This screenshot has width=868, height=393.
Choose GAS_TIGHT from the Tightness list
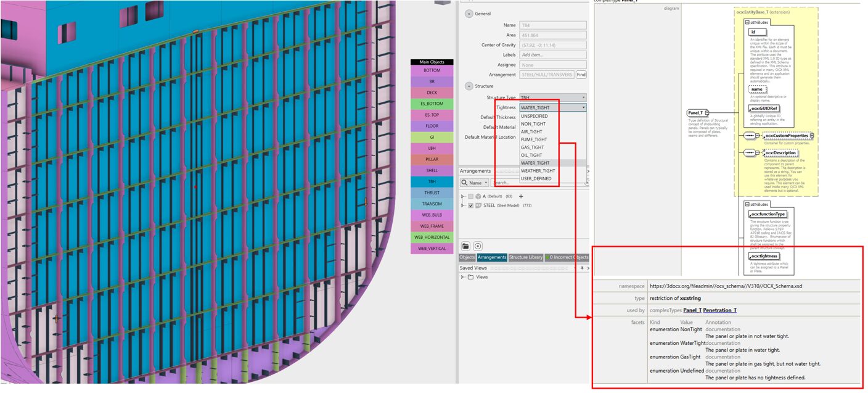[x=532, y=147]
